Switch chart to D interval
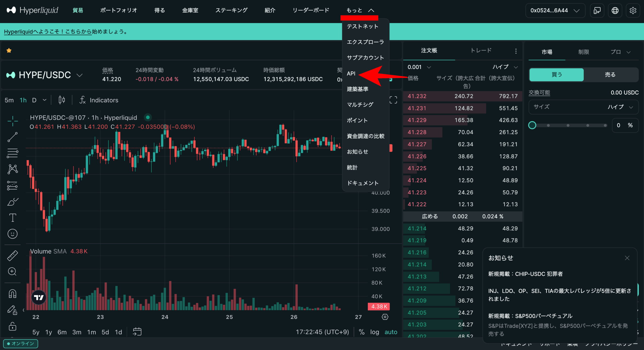 coord(34,100)
